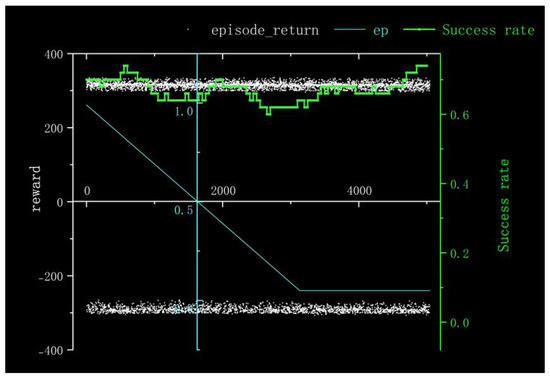Click the reward y-axis title
The width and height of the screenshot is (550, 377).
coord(36,189)
